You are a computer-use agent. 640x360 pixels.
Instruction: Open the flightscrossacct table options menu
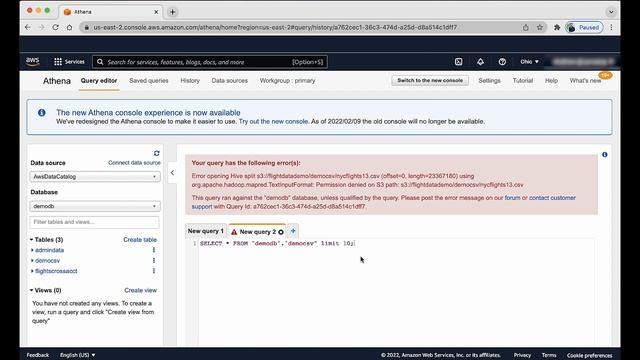[x=154, y=271]
